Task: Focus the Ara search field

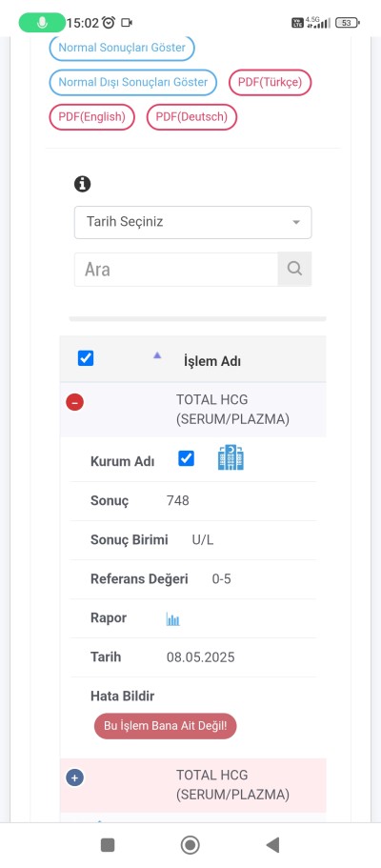Action: click(x=176, y=269)
